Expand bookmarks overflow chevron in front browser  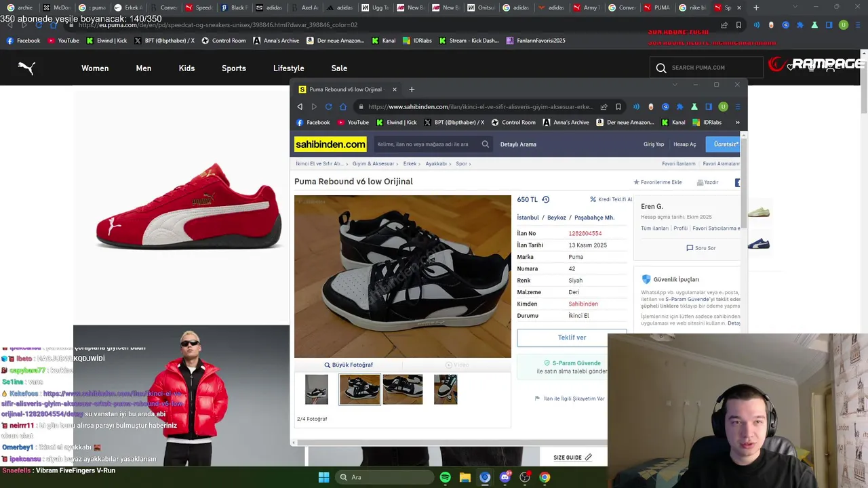[x=738, y=123]
